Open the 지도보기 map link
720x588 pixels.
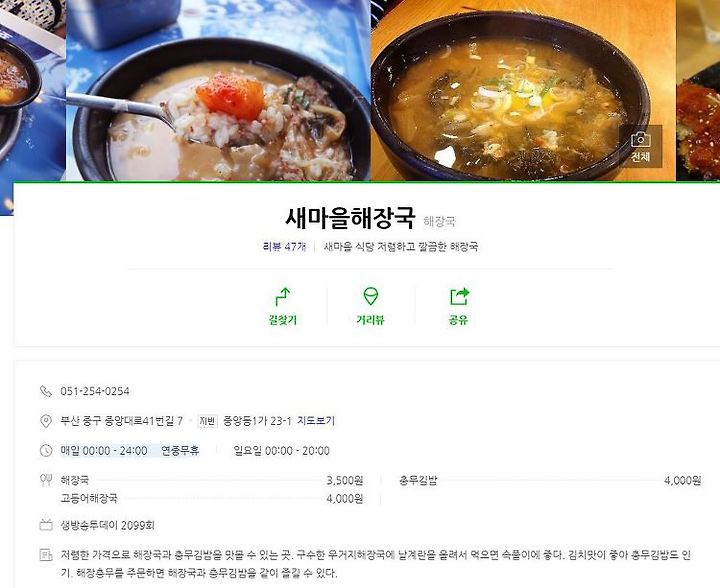pos(316,421)
